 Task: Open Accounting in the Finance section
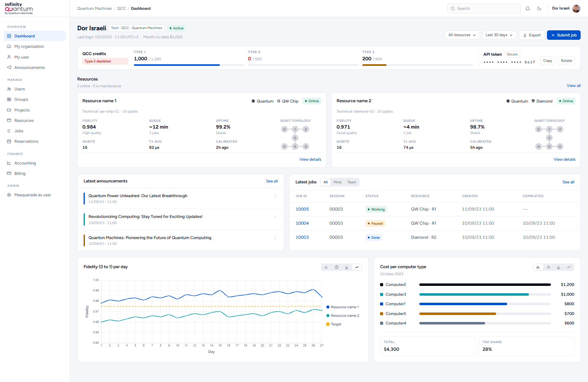tap(35, 163)
